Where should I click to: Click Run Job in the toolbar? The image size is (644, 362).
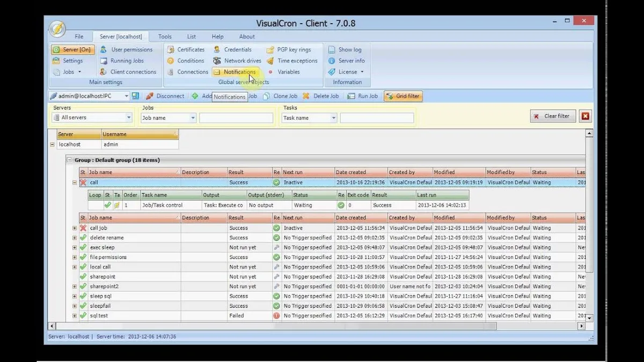pos(363,96)
